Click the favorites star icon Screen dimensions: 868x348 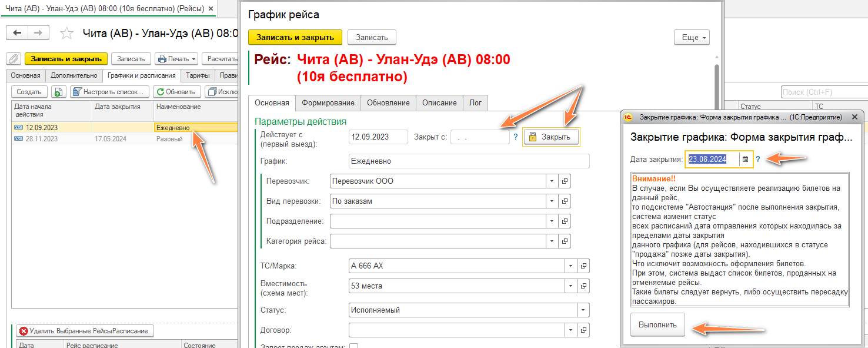67,33
